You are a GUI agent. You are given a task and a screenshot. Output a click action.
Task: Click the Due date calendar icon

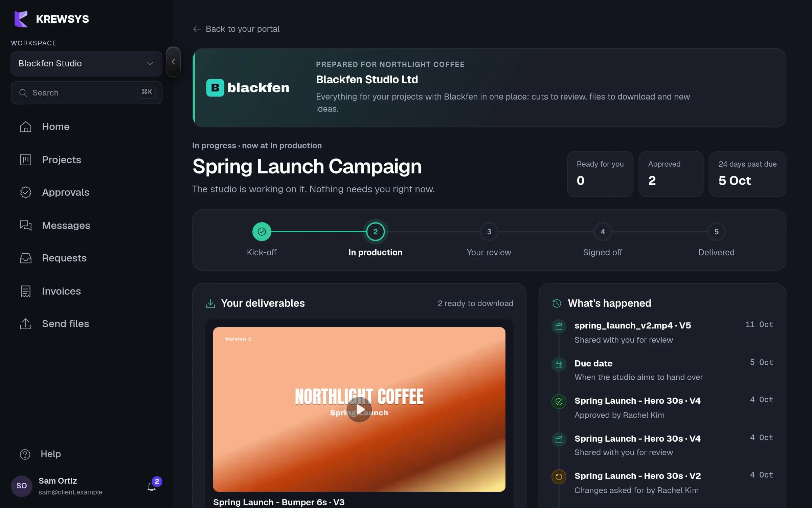coord(559,365)
